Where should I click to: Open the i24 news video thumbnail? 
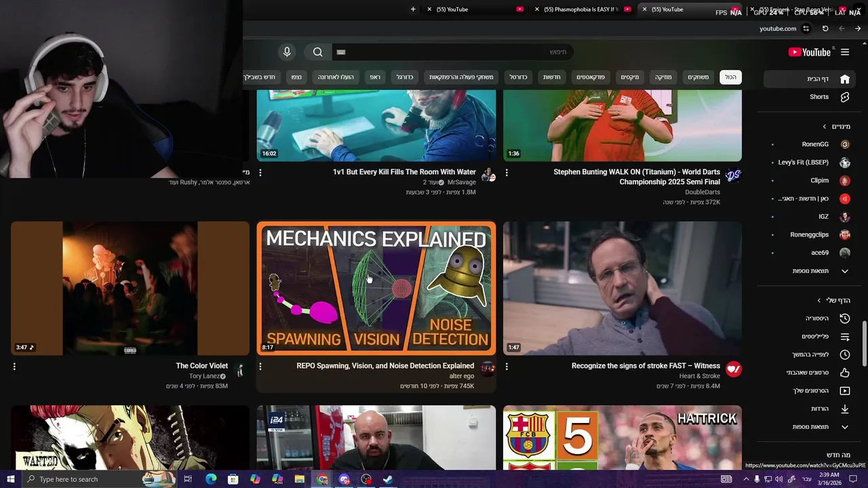pyautogui.click(x=376, y=438)
